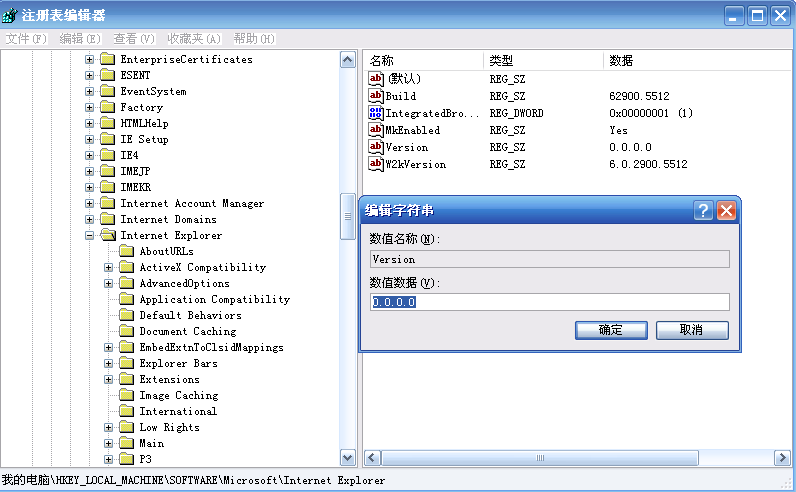Click the Image Caching folder icon
Screen dimensions: 796x492
tap(126, 395)
